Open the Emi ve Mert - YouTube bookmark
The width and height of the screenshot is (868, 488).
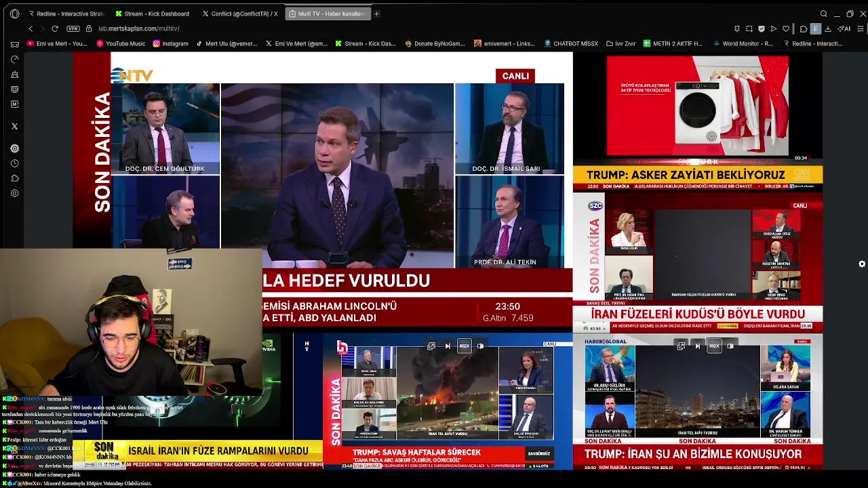pyautogui.click(x=57, y=43)
